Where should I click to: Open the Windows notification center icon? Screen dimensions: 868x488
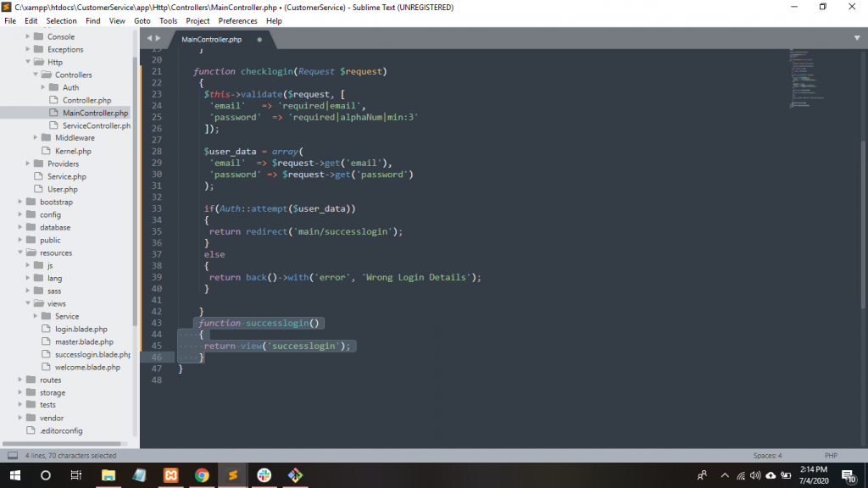[847, 475]
